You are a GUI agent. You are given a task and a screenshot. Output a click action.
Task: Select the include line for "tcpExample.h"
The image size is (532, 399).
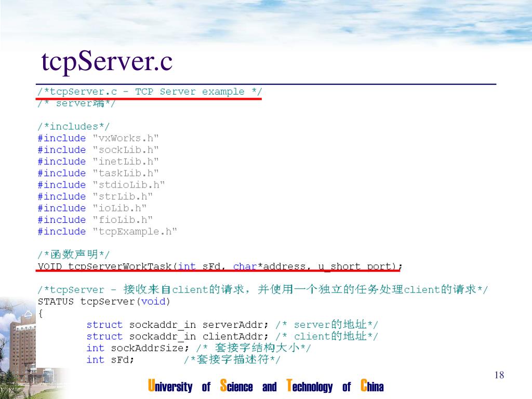(107, 231)
